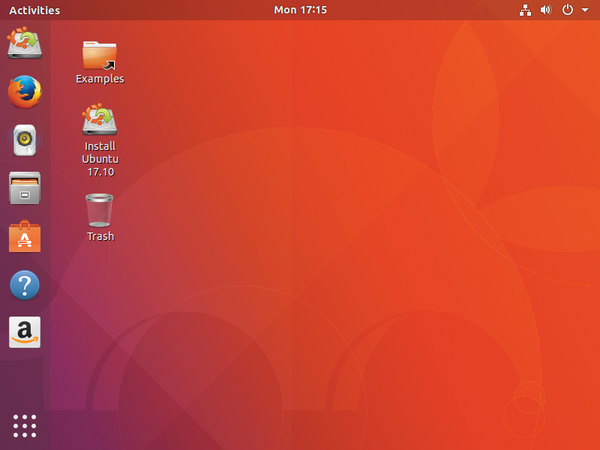Click the power icon in top bar
This screenshot has width=600, height=450.
coord(567,10)
